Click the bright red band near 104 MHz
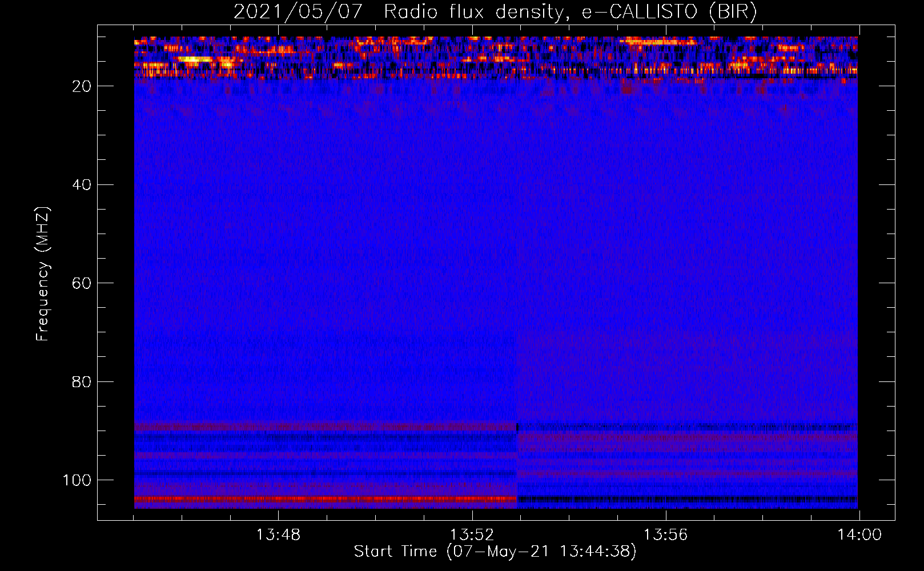The image size is (924, 571). 326,499
